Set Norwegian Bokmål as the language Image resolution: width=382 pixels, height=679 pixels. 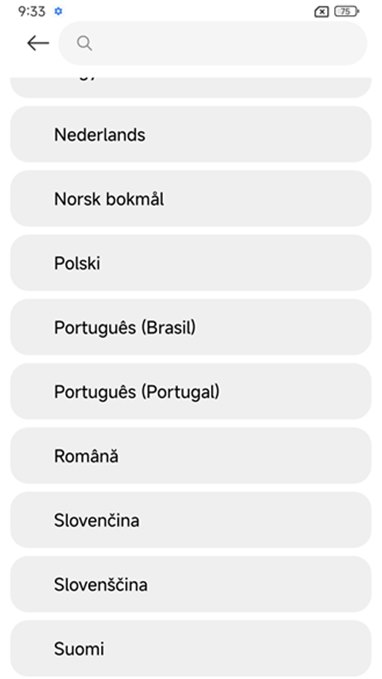191,199
